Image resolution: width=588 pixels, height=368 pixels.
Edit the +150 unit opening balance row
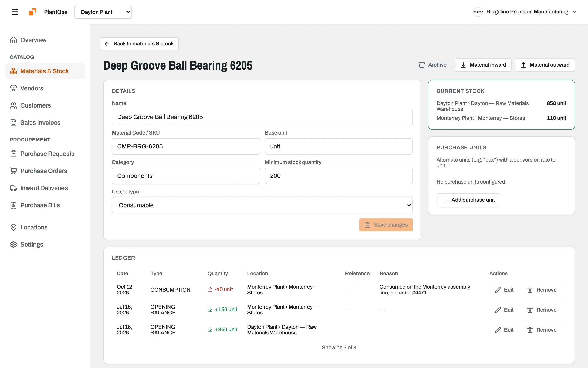pyautogui.click(x=504, y=310)
